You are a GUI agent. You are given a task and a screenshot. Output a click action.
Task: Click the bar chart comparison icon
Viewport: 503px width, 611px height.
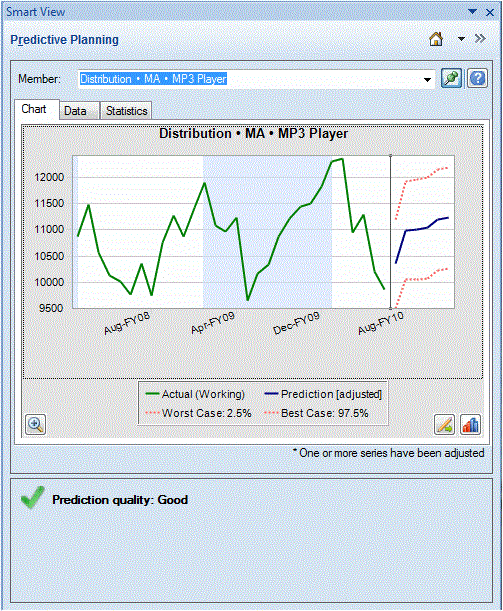tap(470, 424)
